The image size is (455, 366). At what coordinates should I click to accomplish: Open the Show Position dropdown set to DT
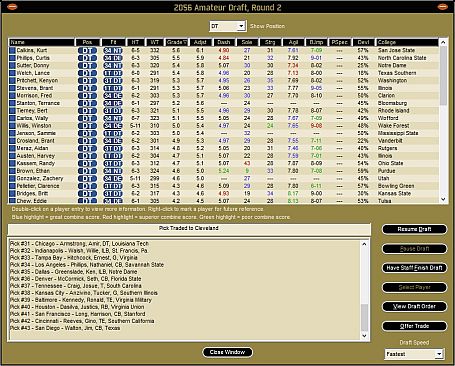228,26
